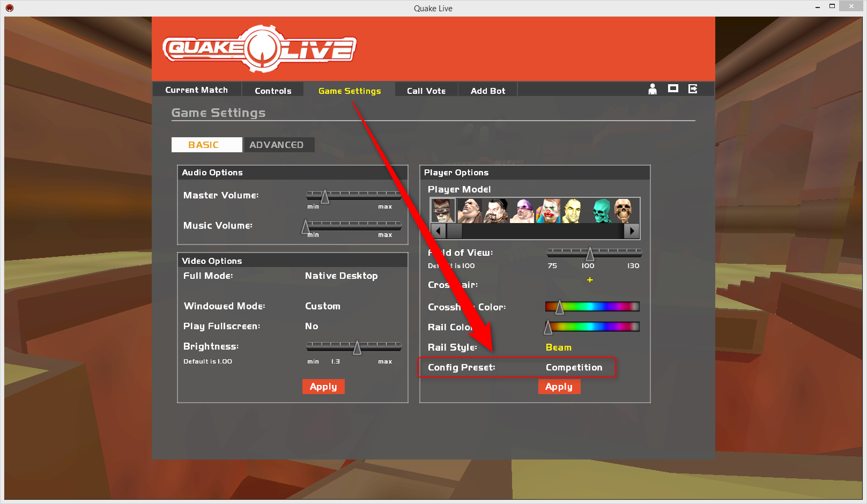The height and width of the screenshot is (504, 867).
Task: Adjust the Brightness slider
Action: (354, 347)
